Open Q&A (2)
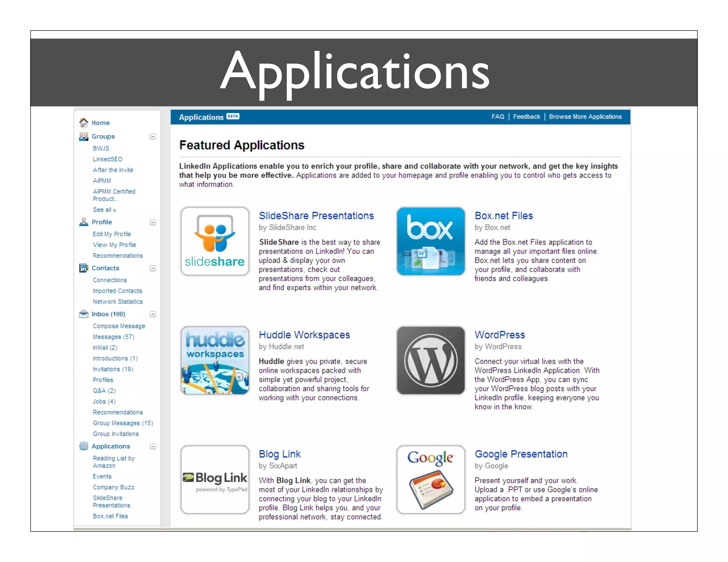This screenshot has height=562, width=728. 104,391
